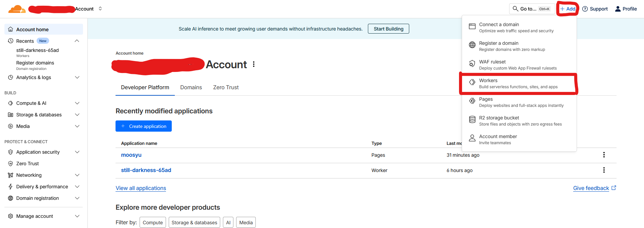Open options for the moosyu application row
Image resolution: width=644 pixels, height=228 pixels.
pyautogui.click(x=604, y=155)
